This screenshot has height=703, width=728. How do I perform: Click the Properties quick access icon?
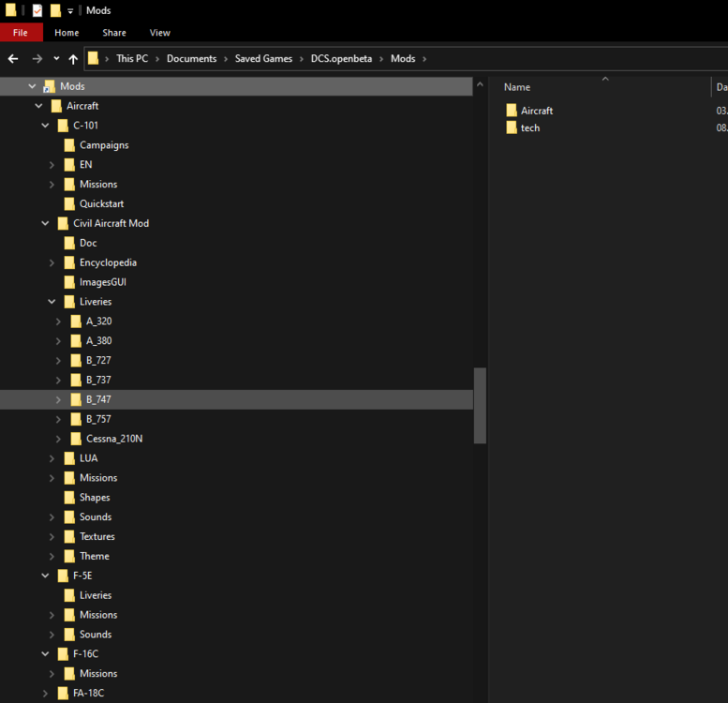pyautogui.click(x=37, y=10)
